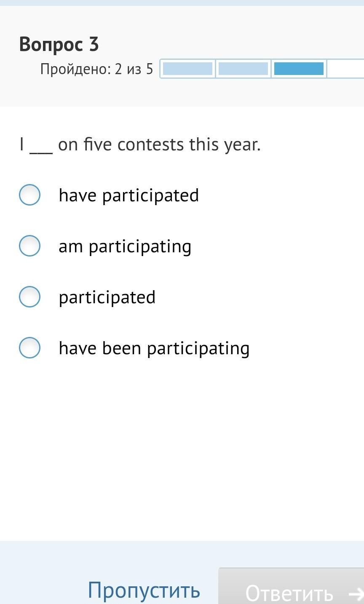This screenshot has height=604, width=364.
Task: Click the phrase "on five contests this year."
Action: [x=159, y=144]
